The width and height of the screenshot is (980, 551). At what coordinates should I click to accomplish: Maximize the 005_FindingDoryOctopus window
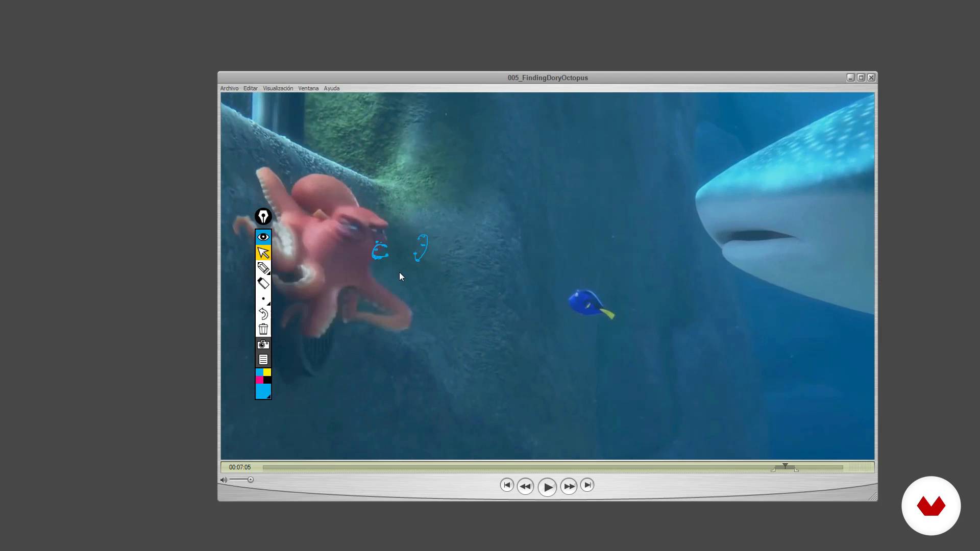(861, 78)
